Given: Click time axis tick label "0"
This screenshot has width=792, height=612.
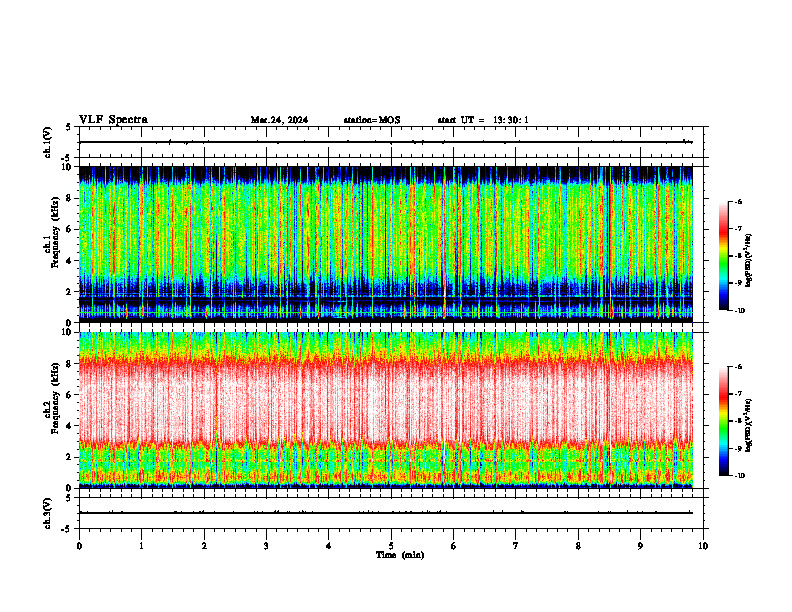Looking at the screenshot, I should 79,546.
